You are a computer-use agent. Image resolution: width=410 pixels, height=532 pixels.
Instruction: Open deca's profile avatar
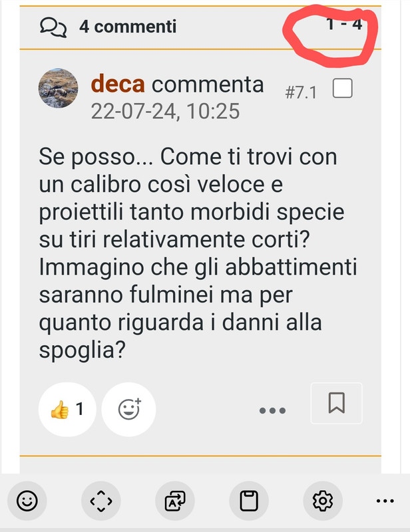click(58, 88)
